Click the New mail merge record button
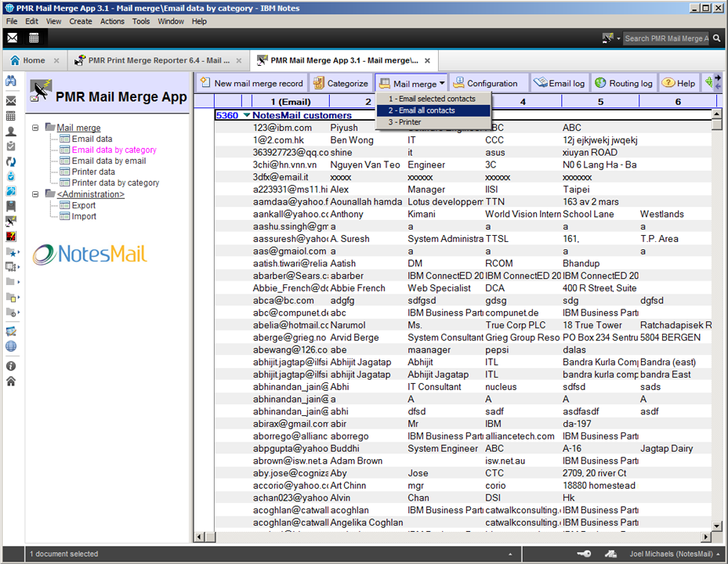This screenshot has width=728, height=564. pos(251,83)
